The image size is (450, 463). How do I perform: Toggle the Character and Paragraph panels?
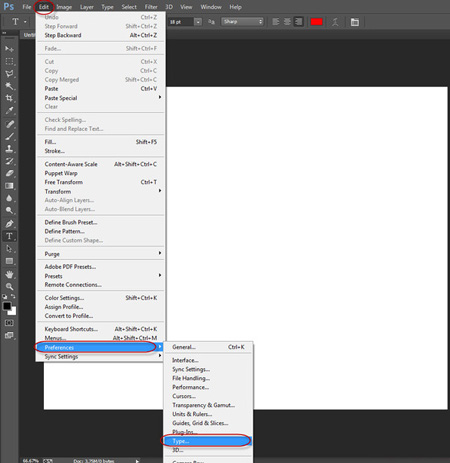pos(355,22)
